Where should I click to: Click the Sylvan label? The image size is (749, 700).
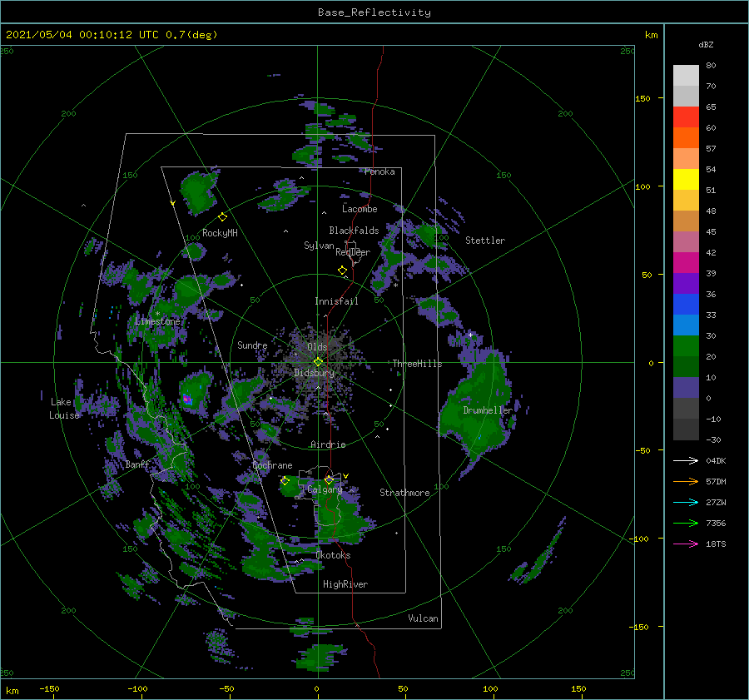point(319,246)
